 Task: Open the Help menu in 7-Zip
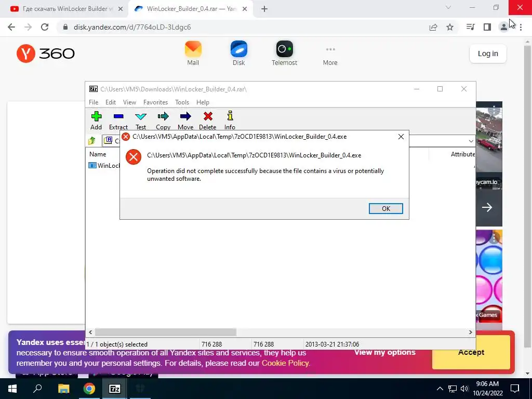(203, 102)
